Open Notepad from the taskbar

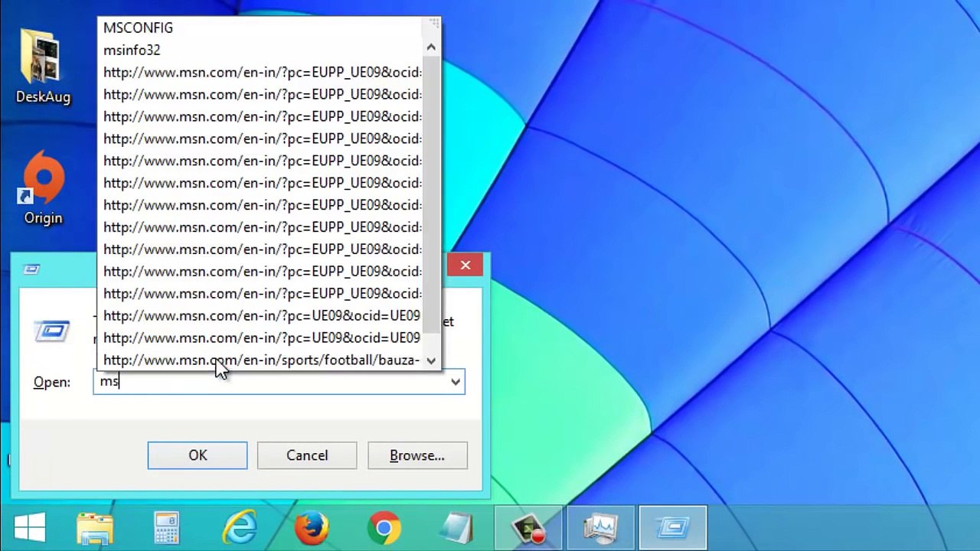(456, 528)
